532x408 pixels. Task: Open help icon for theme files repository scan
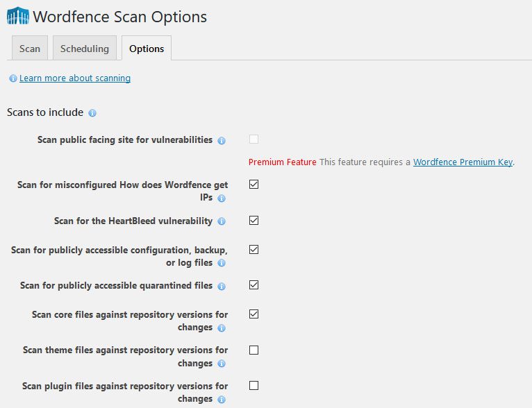(222, 364)
